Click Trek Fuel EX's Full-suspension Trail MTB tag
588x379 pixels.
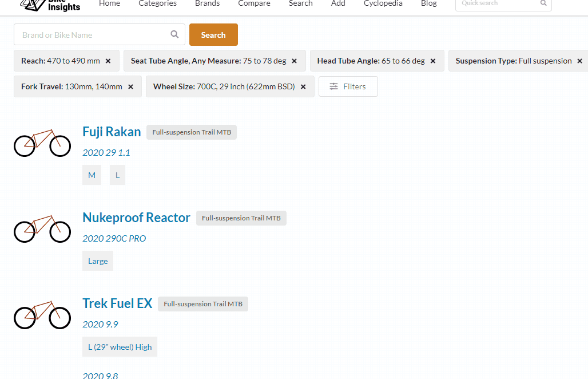coord(203,304)
